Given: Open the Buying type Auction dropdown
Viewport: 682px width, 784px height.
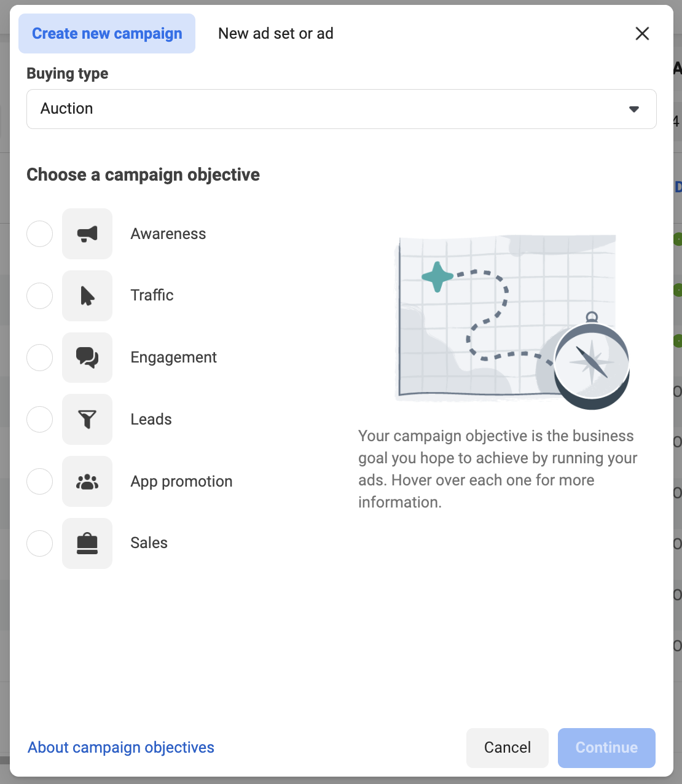Looking at the screenshot, I should (x=332, y=109).
